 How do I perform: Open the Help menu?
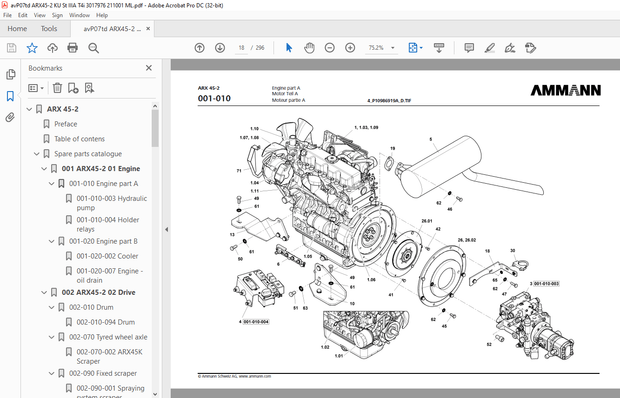pos(102,15)
